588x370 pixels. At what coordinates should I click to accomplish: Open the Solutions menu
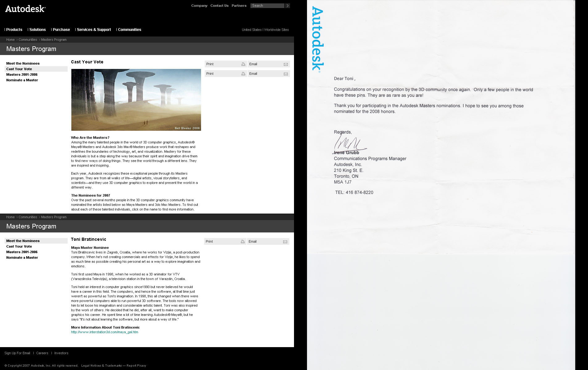pos(37,30)
